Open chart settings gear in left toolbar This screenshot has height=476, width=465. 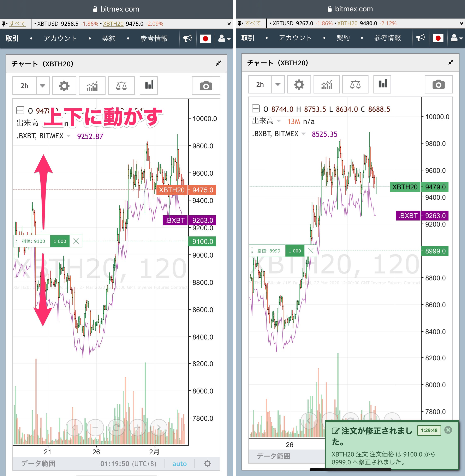click(x=64, y=86)
